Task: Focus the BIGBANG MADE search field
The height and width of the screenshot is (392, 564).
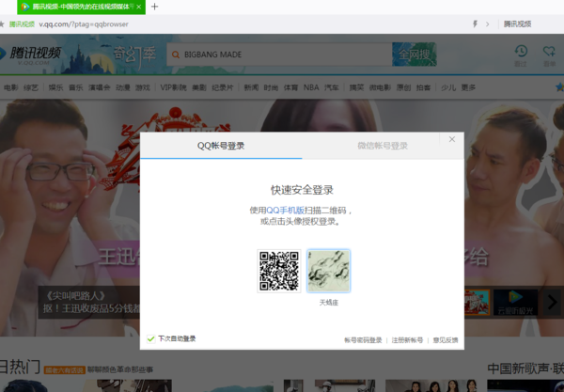Action: coord(279,55)
